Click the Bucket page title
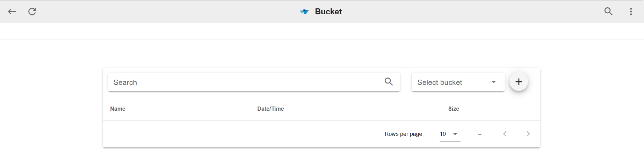Screen dimensions: 644x153 coord(328,12)
